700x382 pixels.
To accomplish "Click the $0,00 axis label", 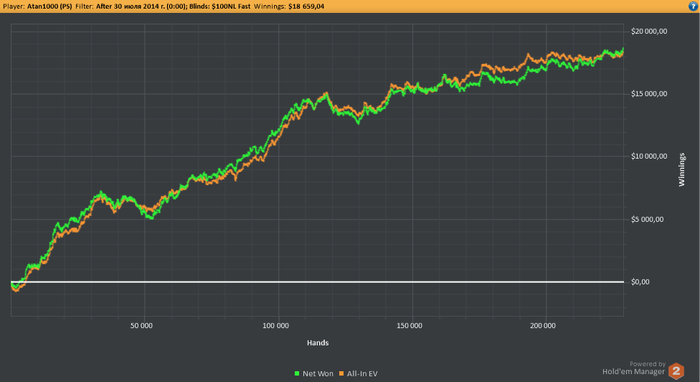I will (x=640, y=282).
